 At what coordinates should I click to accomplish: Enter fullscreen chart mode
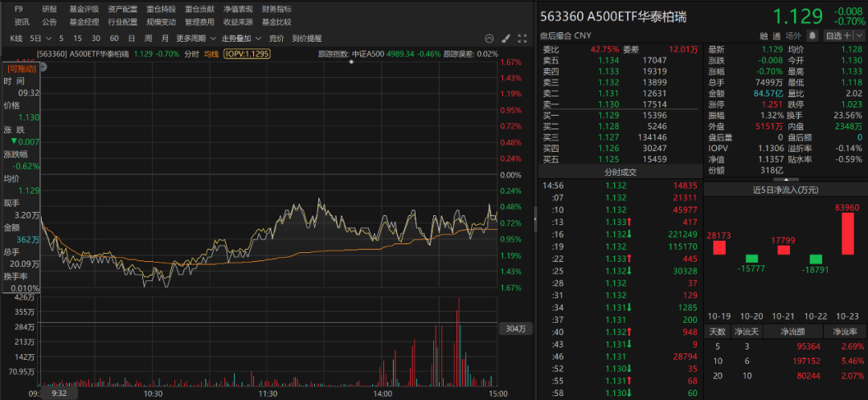pos(522,39)
